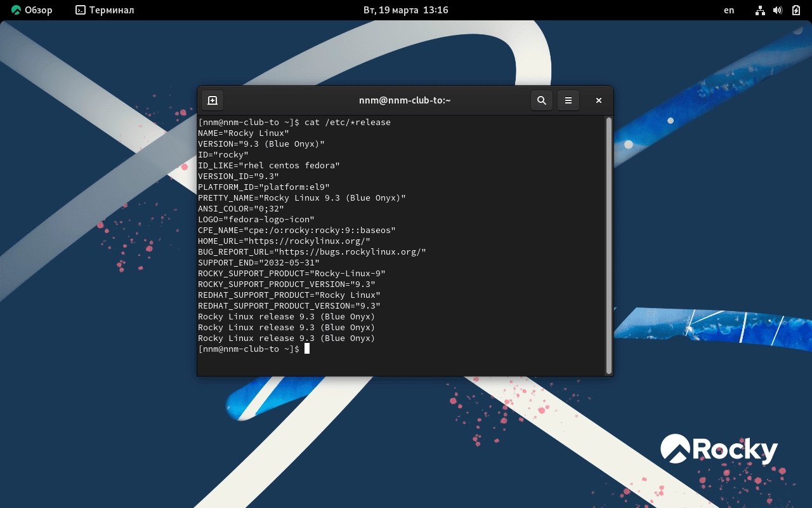
Task: Click the line NAME="Rocky Linux"
Action: [244, 133]
